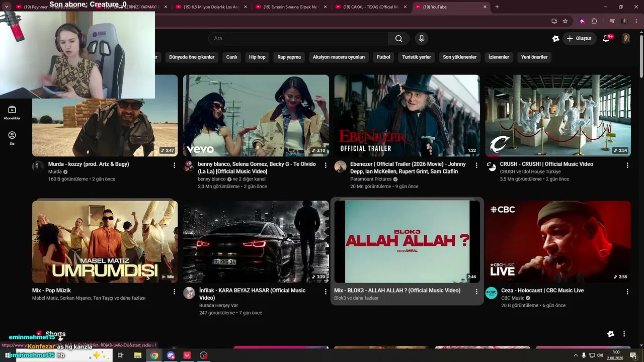Open options for BLOK3 ALLAH ALLAH mix
Image resolution: width=644 pixels, height=362 pixels.
pyautogui.click(x=476, y=291)
